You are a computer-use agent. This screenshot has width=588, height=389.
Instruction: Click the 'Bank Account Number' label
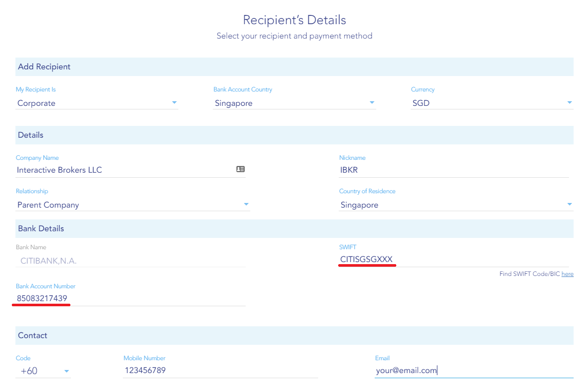[45, 286]
